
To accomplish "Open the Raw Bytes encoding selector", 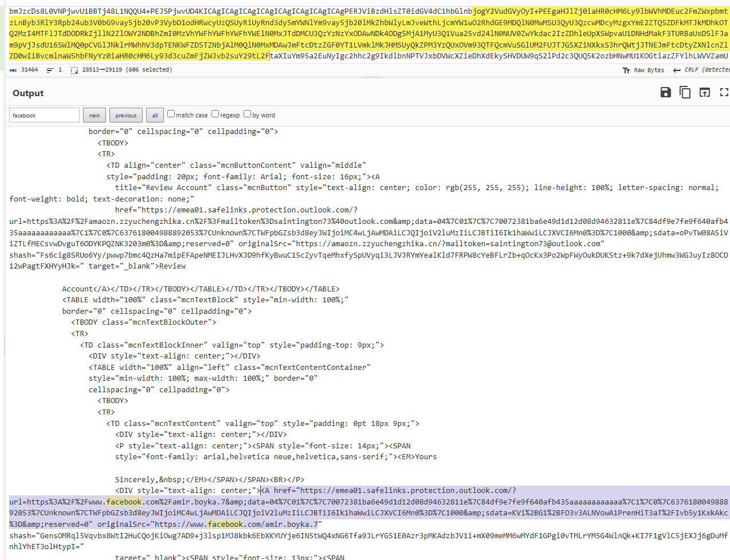I will coord(643,70).
